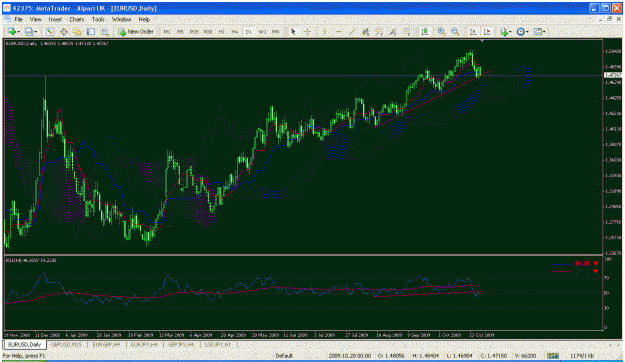Select the Crosshair tool in toolbar

[307, 31]
